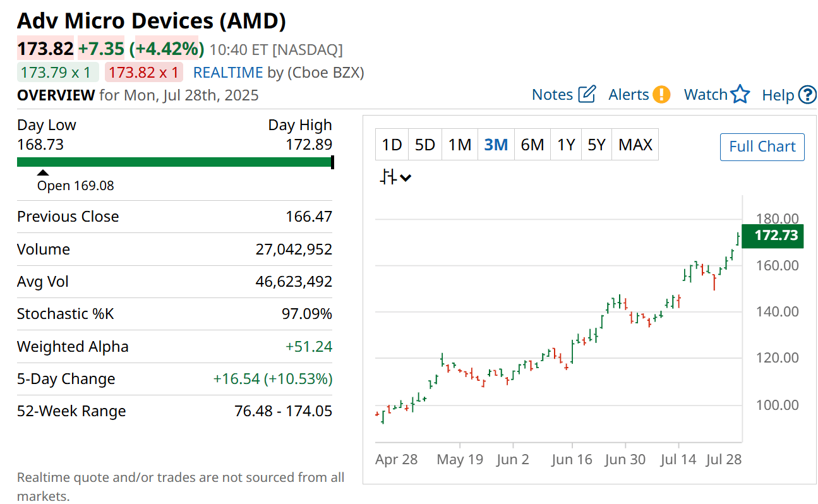Select the 1Y chart range tab

tap(566, 145)
